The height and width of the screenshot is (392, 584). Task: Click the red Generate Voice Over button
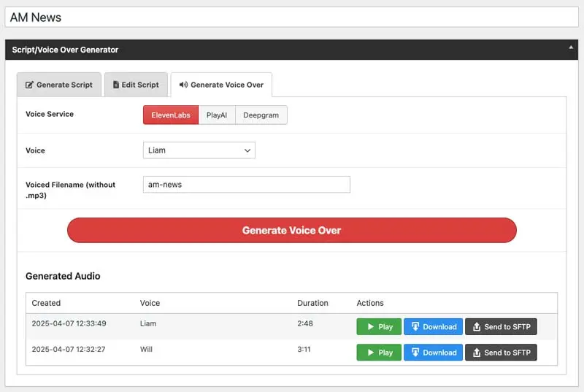point(291,230)
